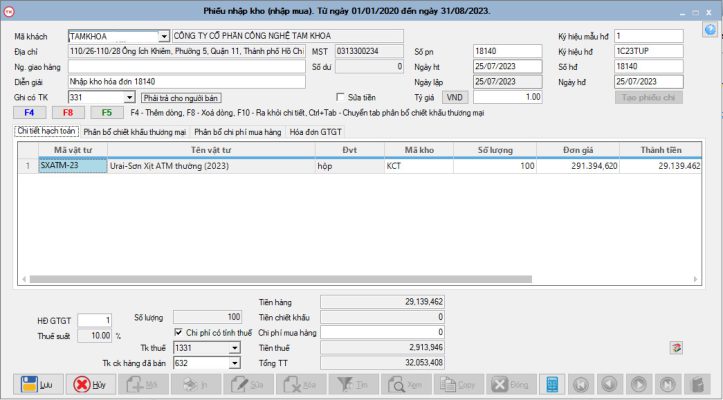The image size is (723, 400).
Task: Click the Số pn field
Action: coord(508,51)
